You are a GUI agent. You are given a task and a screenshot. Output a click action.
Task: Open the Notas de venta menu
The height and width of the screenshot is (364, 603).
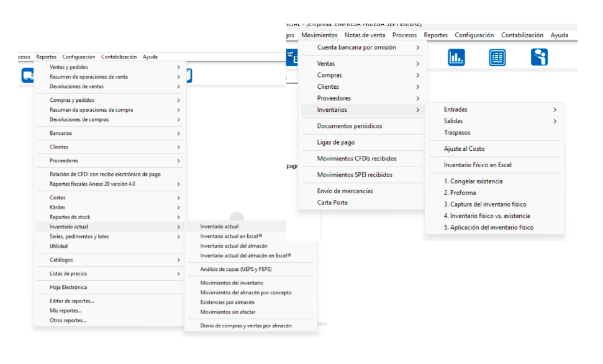365,35
